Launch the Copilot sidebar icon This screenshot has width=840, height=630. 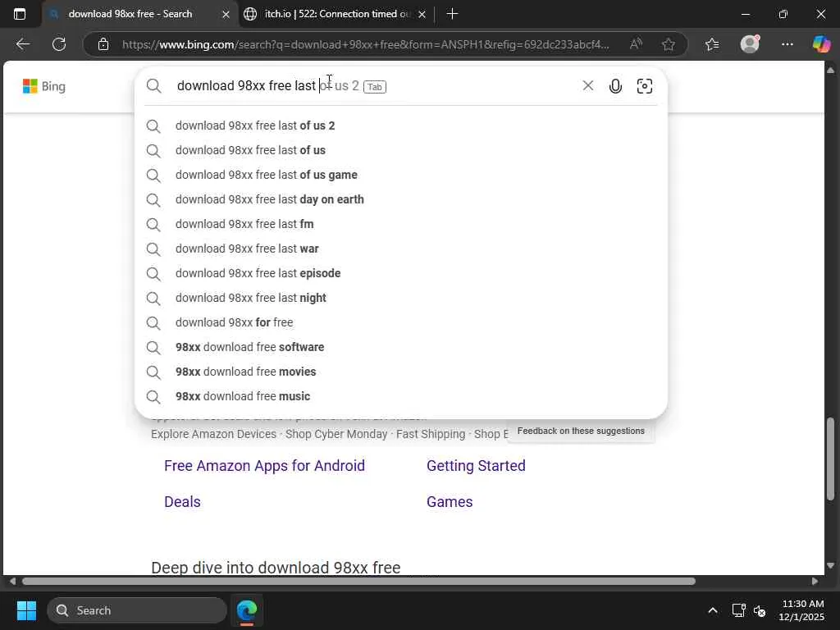821,44
